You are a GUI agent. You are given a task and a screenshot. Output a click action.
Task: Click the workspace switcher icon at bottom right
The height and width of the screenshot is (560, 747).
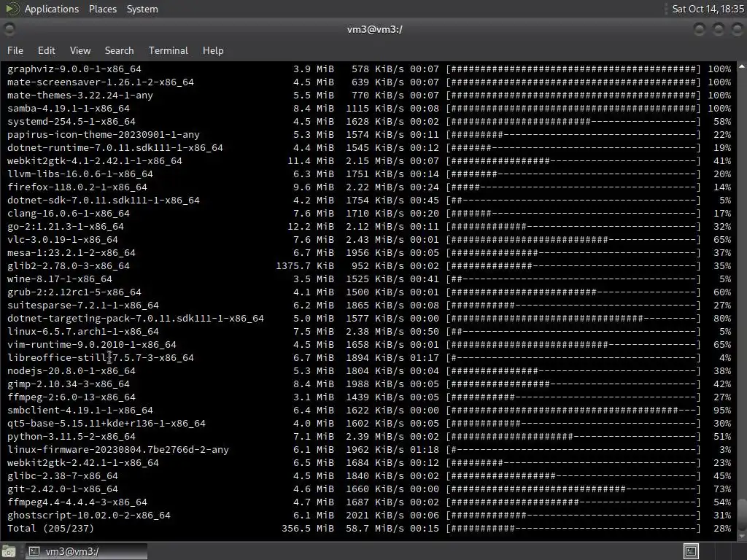coord(691,551)
